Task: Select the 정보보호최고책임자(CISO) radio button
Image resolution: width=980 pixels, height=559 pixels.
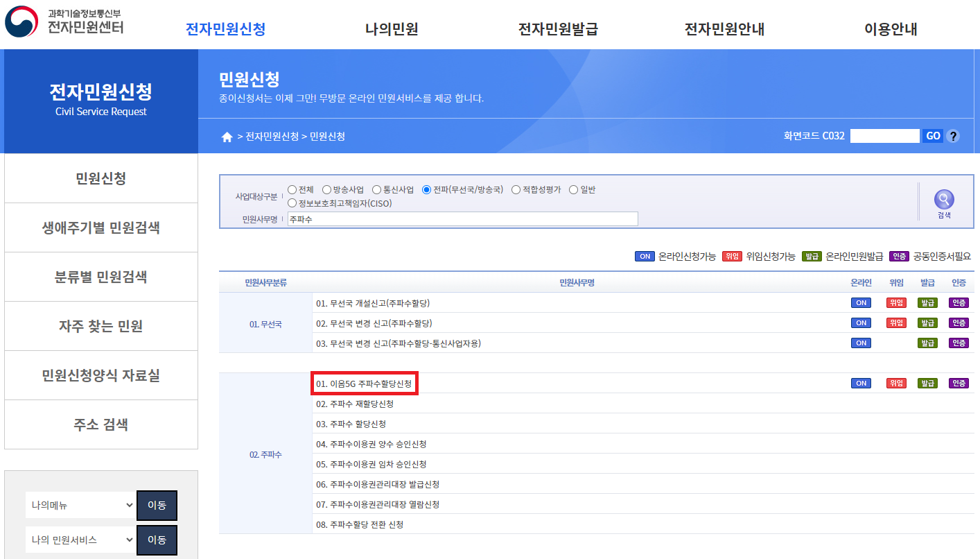Action: [x=292, y=204]
